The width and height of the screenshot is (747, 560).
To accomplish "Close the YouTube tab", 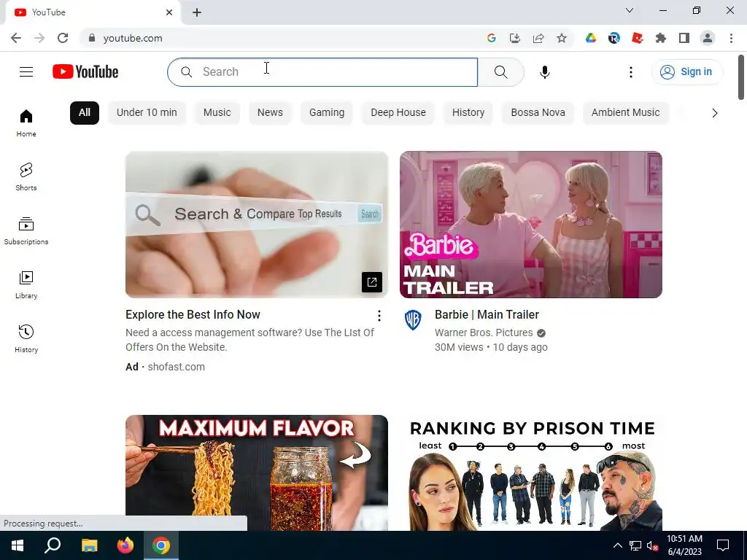I will coord(169,12).
